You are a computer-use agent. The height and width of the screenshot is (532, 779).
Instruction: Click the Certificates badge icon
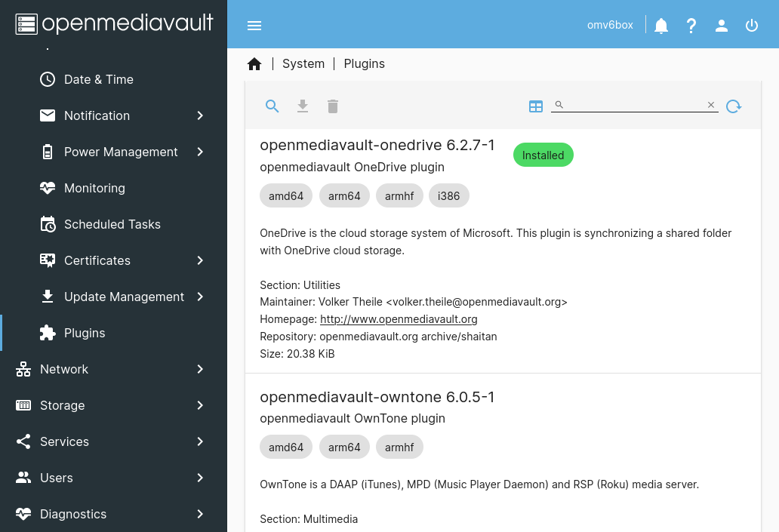48,261
